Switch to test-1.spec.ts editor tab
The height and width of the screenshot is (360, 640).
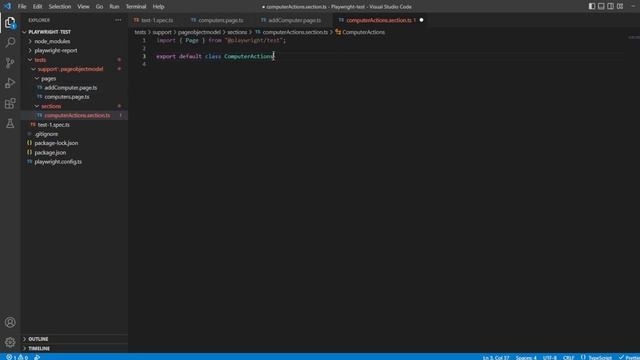[x=157, y=20]
